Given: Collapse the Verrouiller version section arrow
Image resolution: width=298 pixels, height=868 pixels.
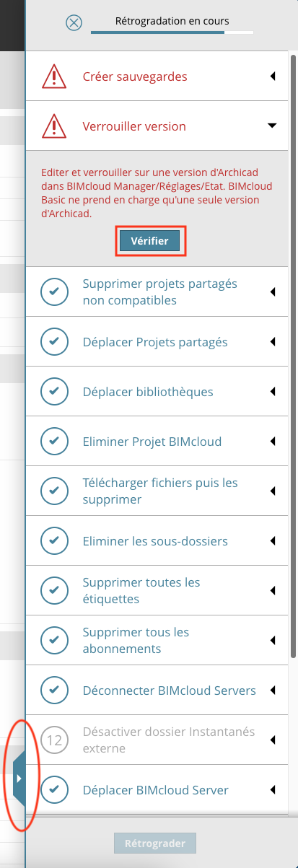Looking at the screenshot, I should pyautogui.click(x=272, y=126).
